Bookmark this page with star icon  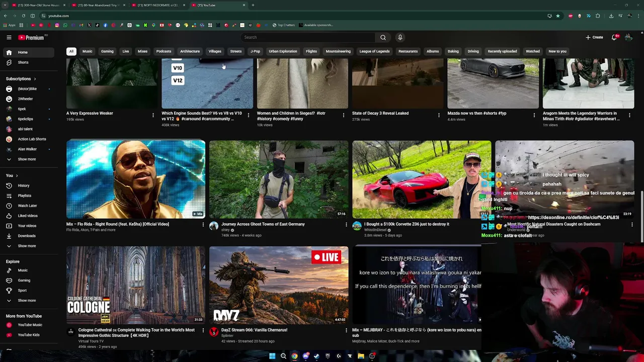click(x=557, y=16)
